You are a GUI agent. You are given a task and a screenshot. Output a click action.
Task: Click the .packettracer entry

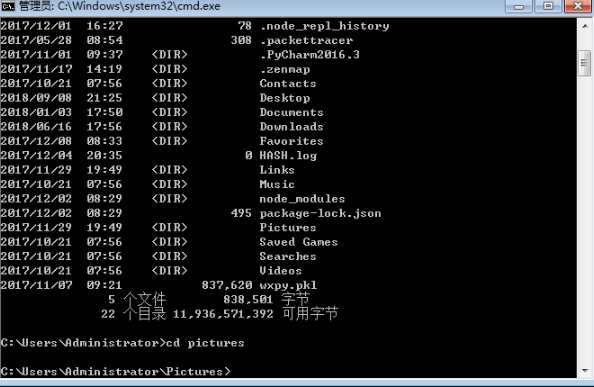coord(306,40)
